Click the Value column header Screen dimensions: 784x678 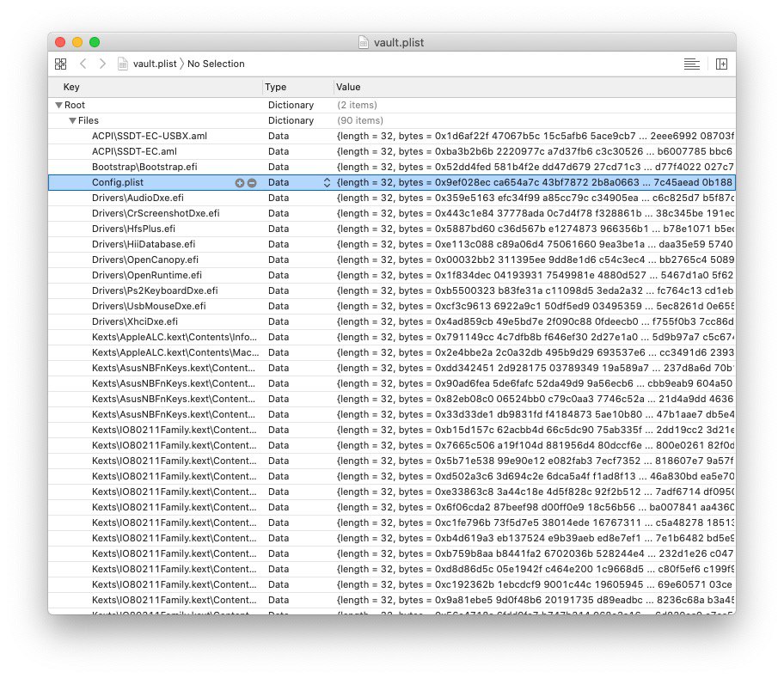[348, 87]
